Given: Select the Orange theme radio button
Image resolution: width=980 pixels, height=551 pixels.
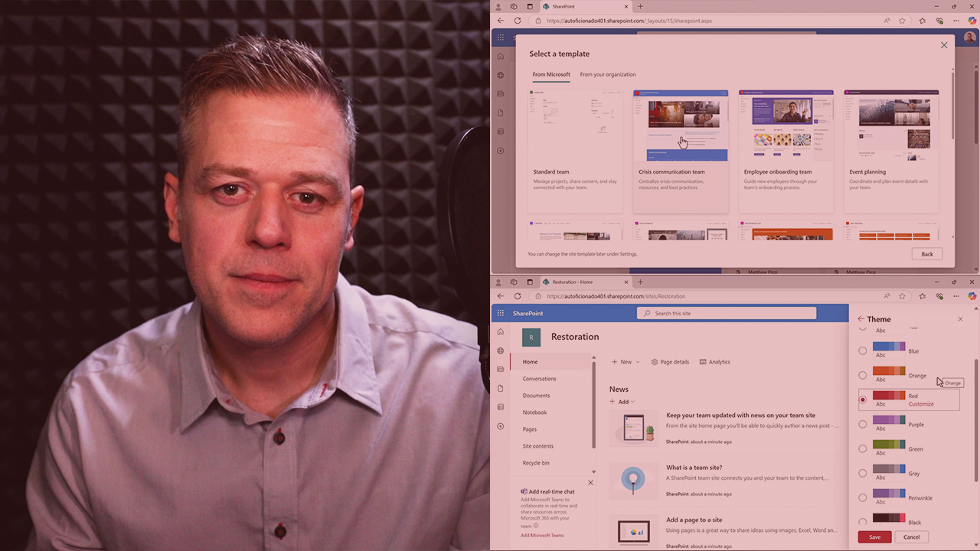Looking at the screenshot, I should [x=863, y=376].
